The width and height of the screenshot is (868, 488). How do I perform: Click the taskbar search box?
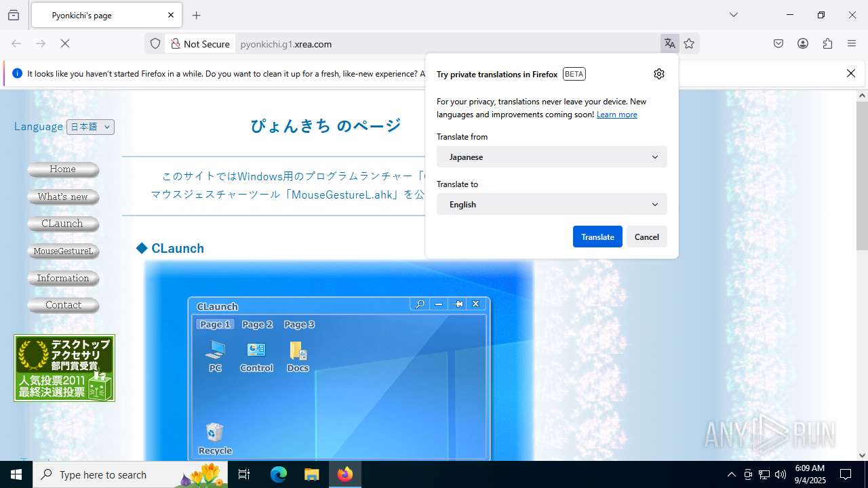point(129,474)
